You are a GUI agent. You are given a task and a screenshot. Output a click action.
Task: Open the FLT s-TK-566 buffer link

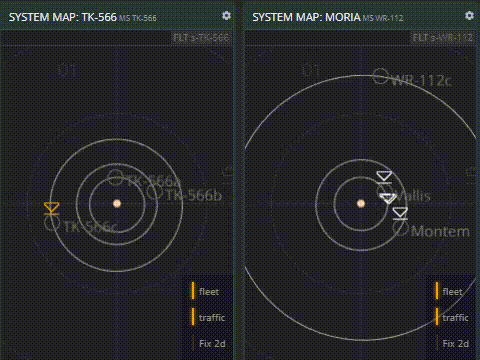[201, 38]
